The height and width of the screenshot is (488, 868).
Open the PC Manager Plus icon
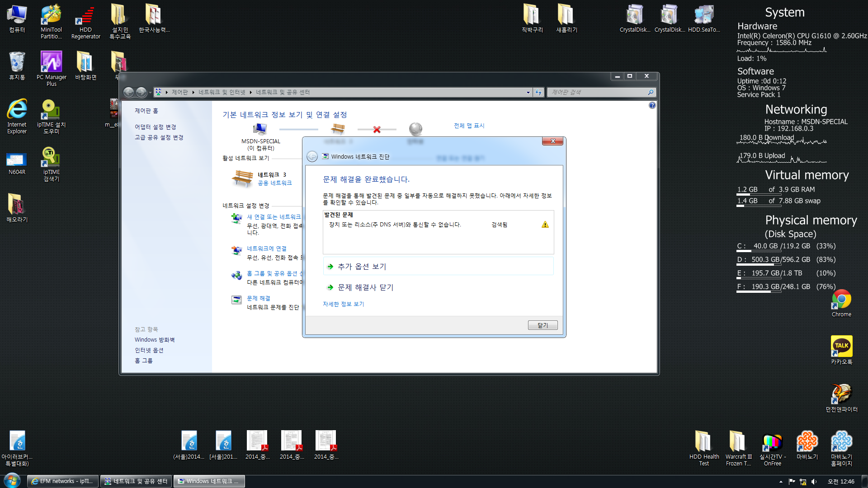(51, 69)
